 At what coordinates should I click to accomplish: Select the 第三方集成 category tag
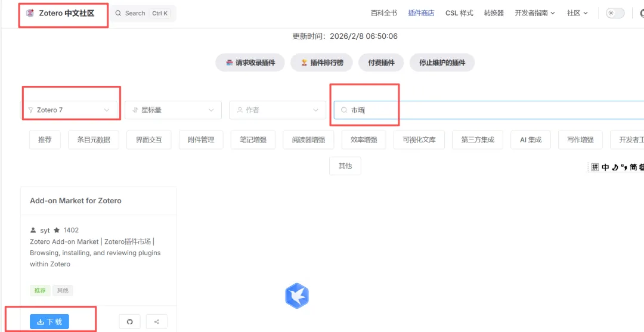pos(478,140)
